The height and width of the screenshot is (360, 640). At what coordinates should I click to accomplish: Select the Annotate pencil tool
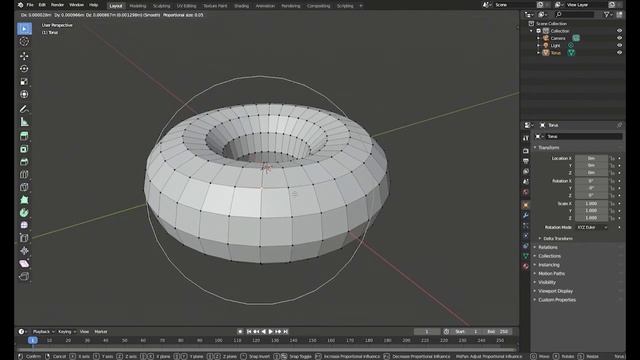(24, 109)
